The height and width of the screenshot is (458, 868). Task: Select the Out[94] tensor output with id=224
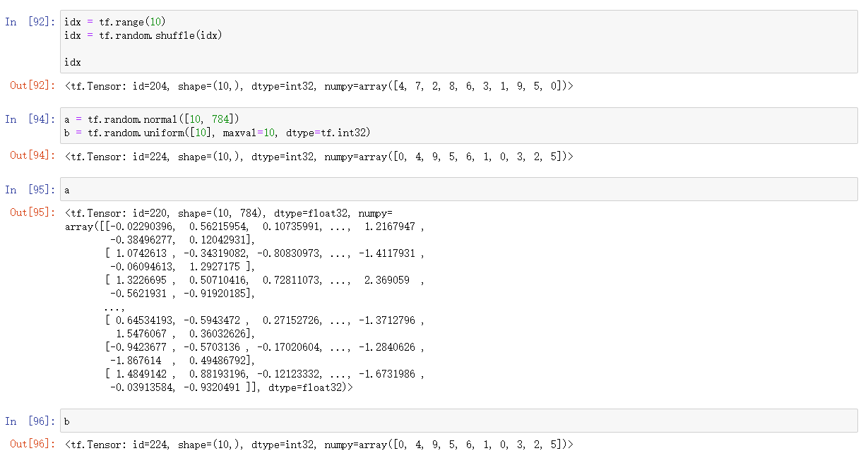(319, 157)
